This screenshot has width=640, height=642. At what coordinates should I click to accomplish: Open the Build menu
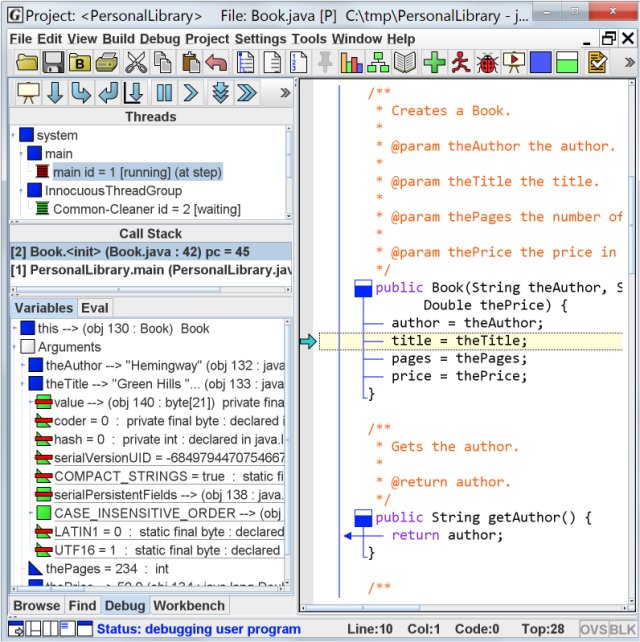click(118, 39)
